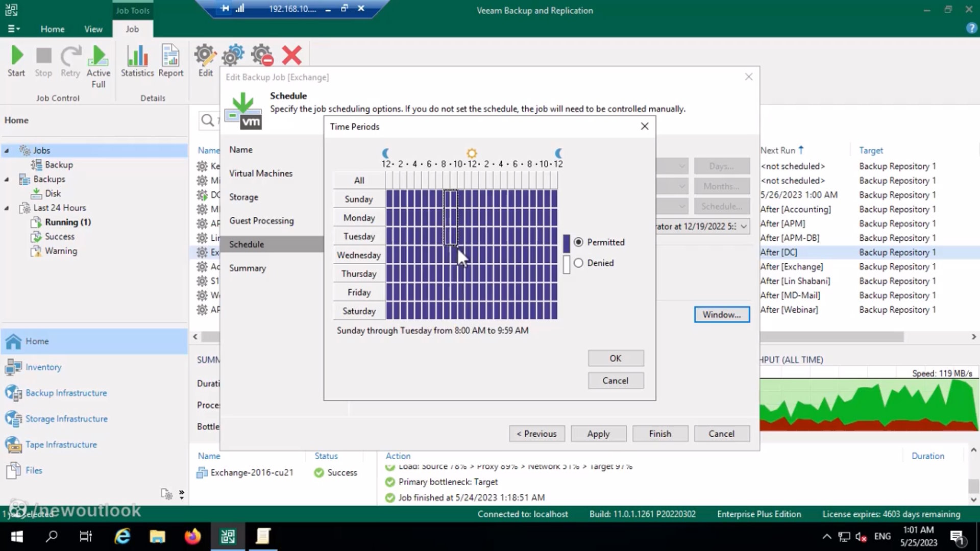Confirm Time Periods with OK
This screenshot has height=551, width=980.
615,358
